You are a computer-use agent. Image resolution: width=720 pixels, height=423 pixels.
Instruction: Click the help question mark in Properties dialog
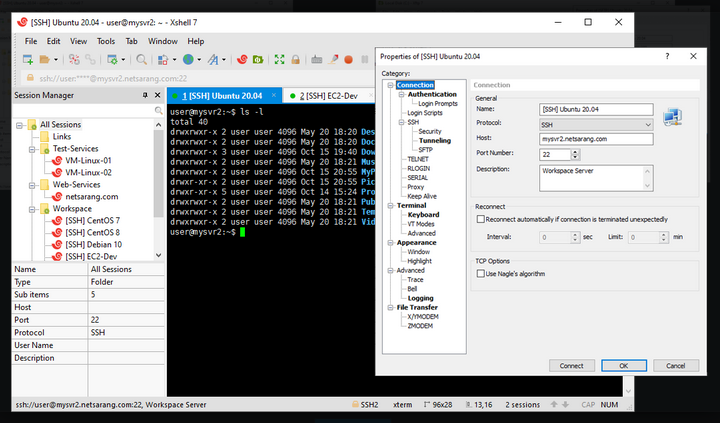tap(667, 56)
